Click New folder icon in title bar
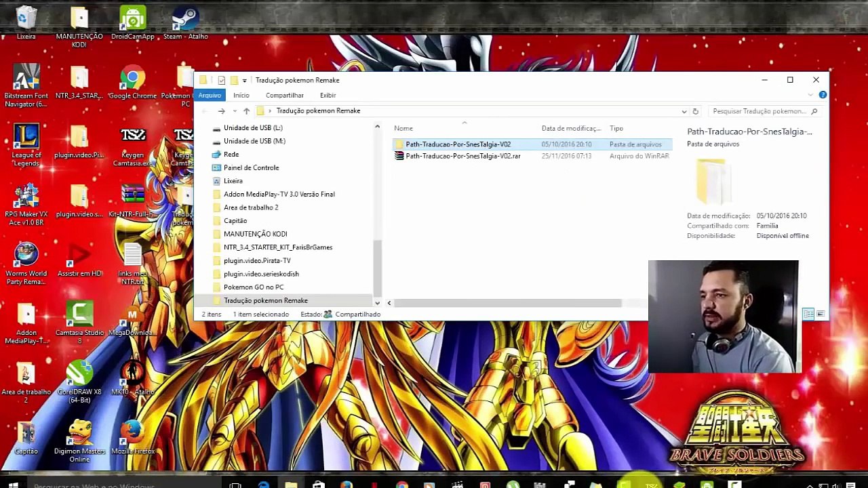 pos(233,80)
